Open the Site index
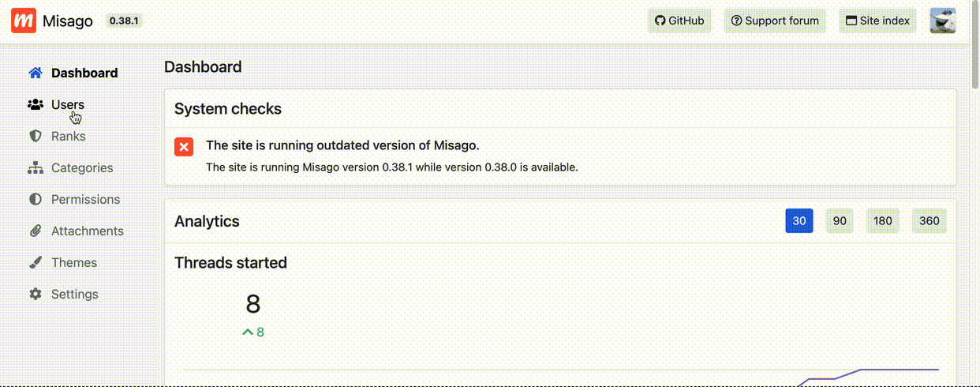This screenshot has height=387, width=980. click(877, 21)
